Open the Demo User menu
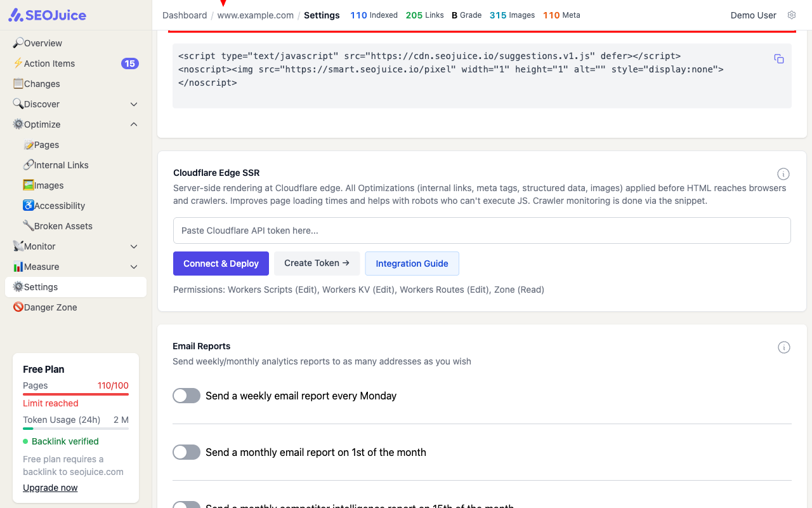Screen dimensions: 812x508 coord(754,15)
